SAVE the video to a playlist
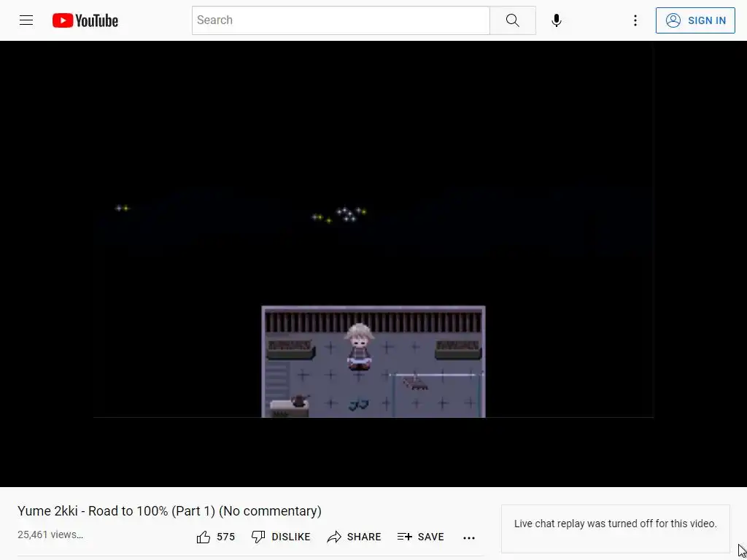Viewport: 747px width, 560px height. tap(421, 537)
